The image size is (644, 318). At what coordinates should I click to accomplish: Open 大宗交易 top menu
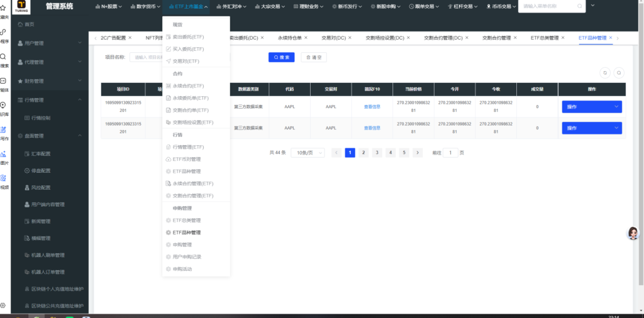269,6
